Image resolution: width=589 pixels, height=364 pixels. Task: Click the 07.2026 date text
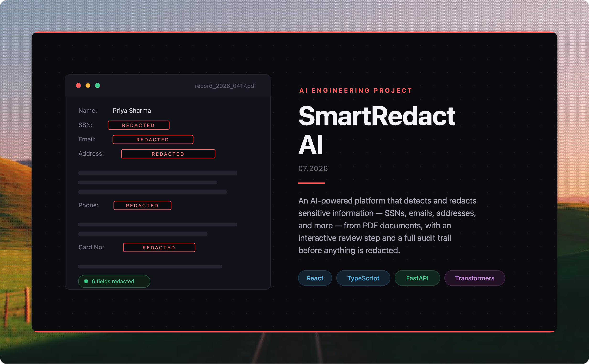pyautogui.click(x=313, y=168)
